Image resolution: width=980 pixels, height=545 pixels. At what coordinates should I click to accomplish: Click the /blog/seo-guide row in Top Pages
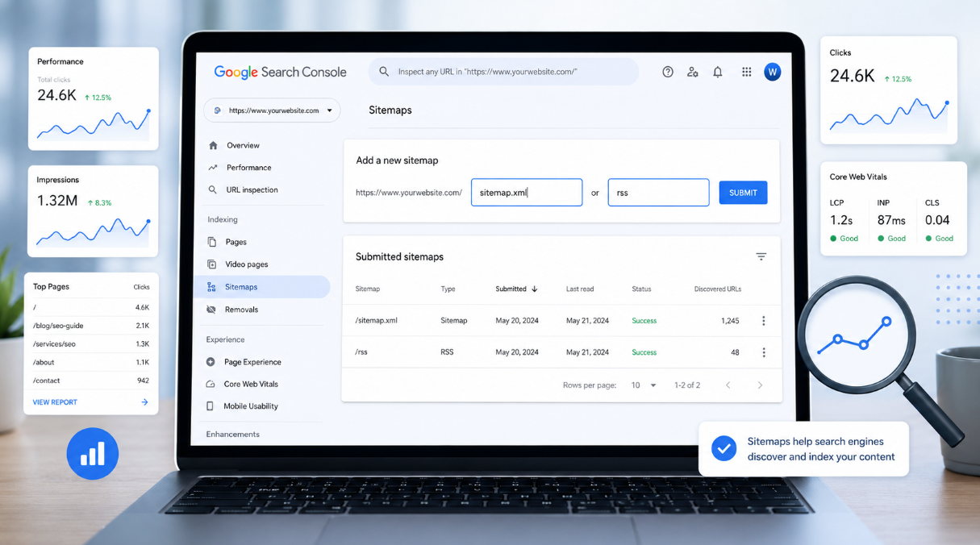click(91, 326)
